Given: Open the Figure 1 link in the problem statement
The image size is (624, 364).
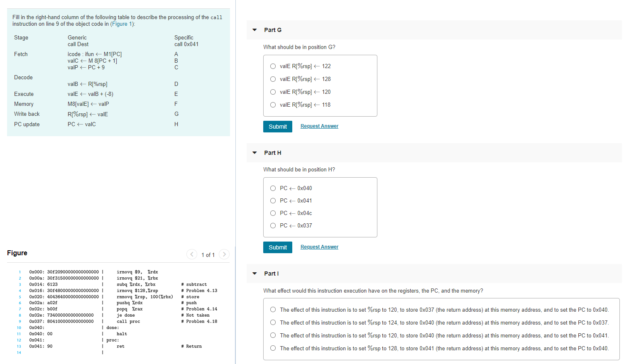Looking at the screenshot, I should pos(121,24).
